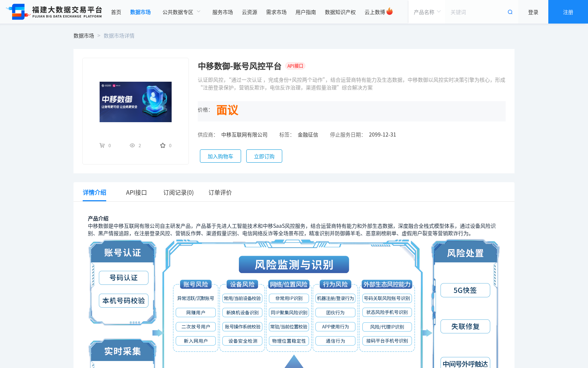This screenshot has width=588, height=368.
Task: Click supplier name 中移互联网有限公司
Action: tap(244, 135)
